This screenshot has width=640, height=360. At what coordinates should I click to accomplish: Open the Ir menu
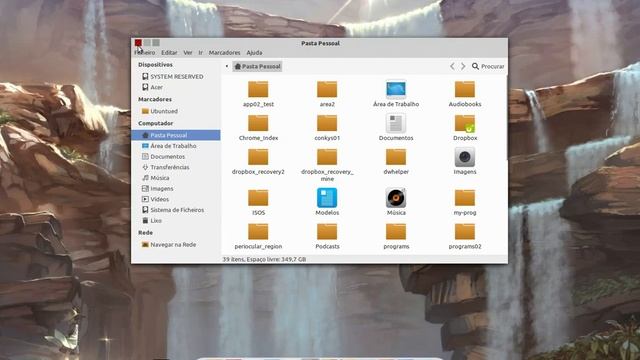tap(200, 53)
